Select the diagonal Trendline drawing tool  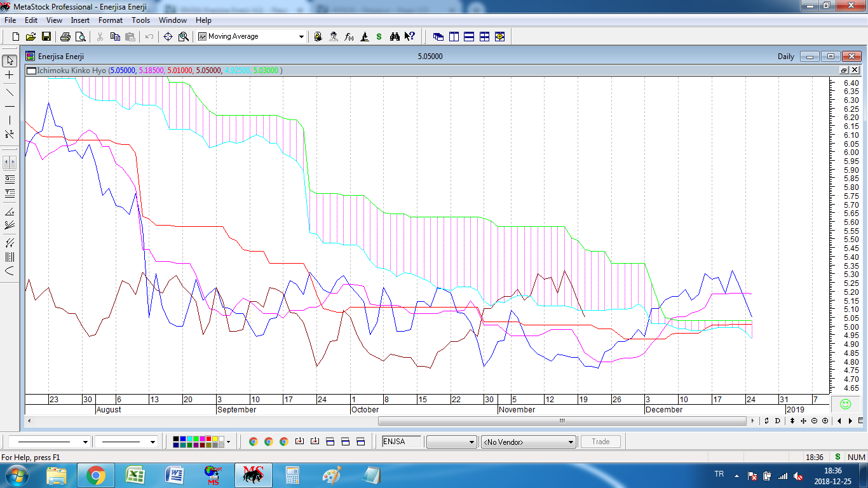pyautogui.click(x=10, y=92)
